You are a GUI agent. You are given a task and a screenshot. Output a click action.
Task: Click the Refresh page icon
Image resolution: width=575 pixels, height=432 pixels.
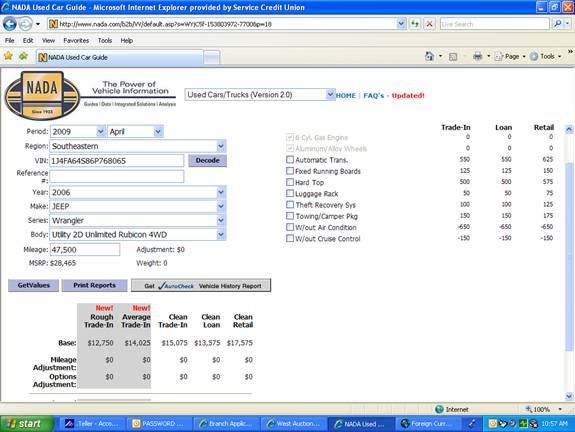[415, 24]
